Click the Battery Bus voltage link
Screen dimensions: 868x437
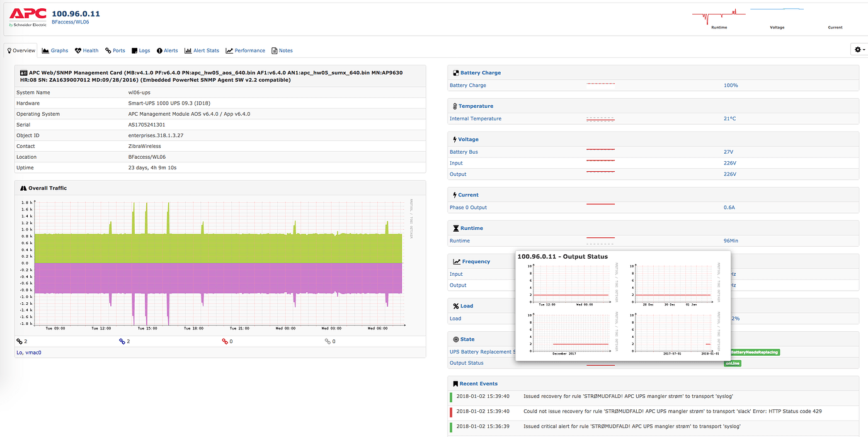pos(463,152)
